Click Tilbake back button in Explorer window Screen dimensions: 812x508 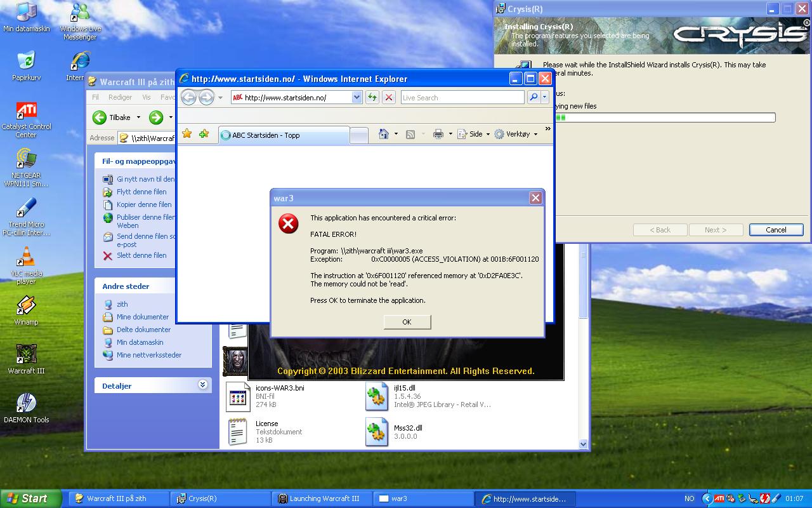(x=112, y=117)
